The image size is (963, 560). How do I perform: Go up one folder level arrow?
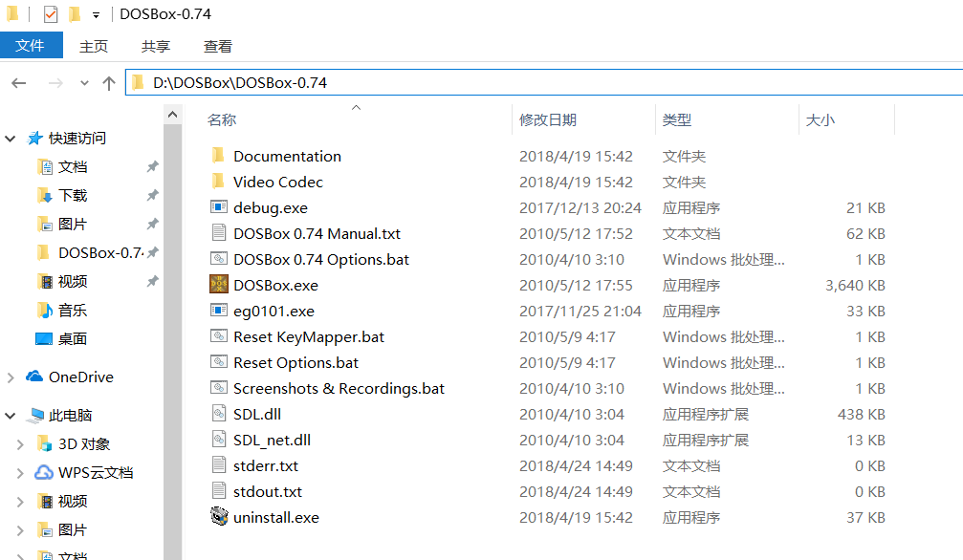click(x=109, y=83)
